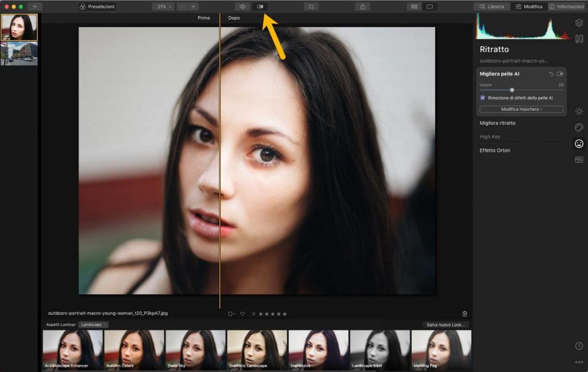
Task: Toggle Migliora pelle AI visibility switch
Action: (x=560, y=74)
